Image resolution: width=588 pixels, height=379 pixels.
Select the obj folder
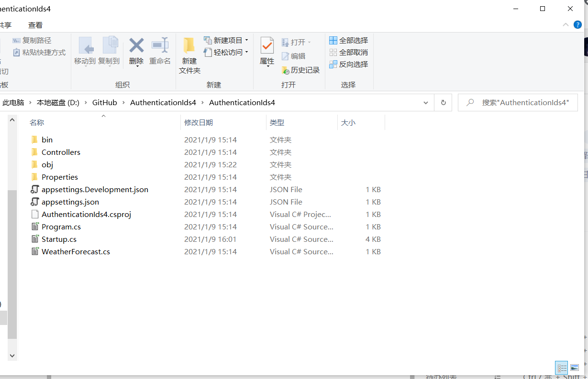[x=47, y=164]
